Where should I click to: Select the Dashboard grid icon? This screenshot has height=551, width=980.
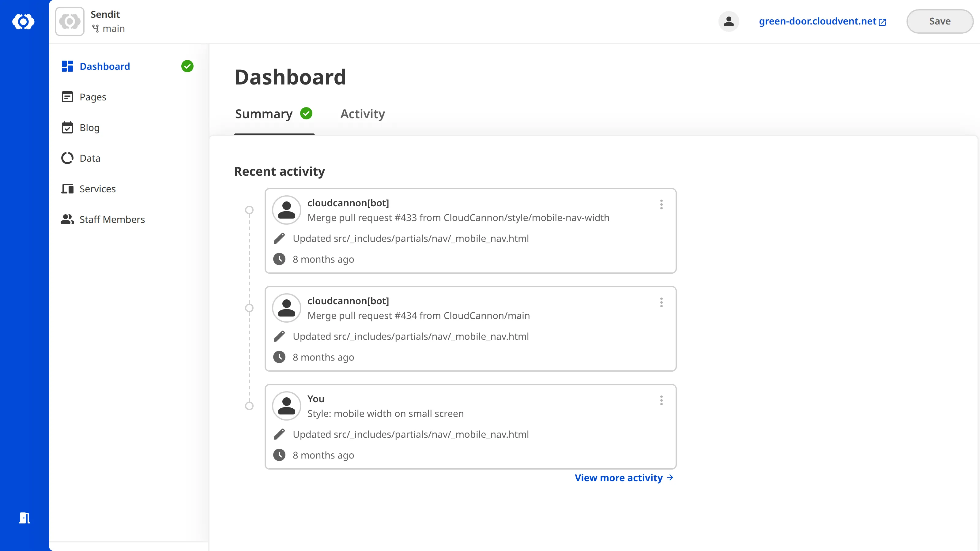[x=67, y=66]
